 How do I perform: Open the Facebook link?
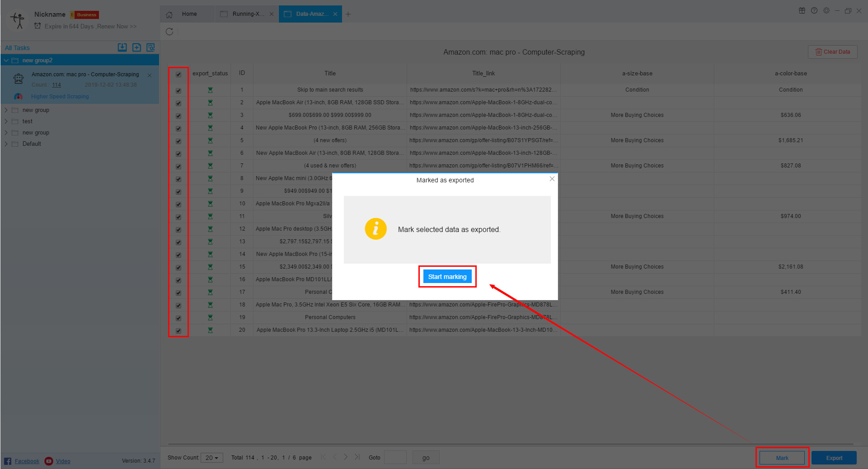tap(27, 461)
